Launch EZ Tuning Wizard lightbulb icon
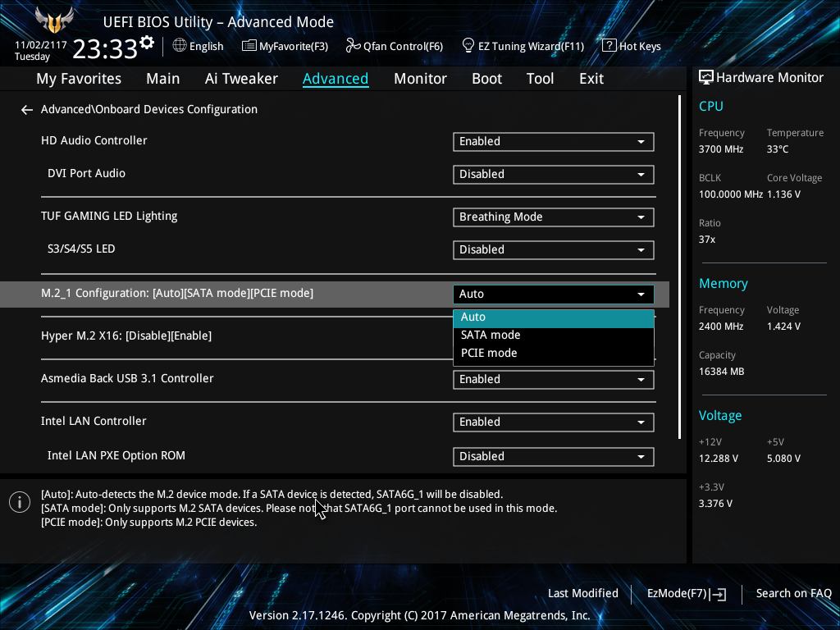 (x=468, y=46)
